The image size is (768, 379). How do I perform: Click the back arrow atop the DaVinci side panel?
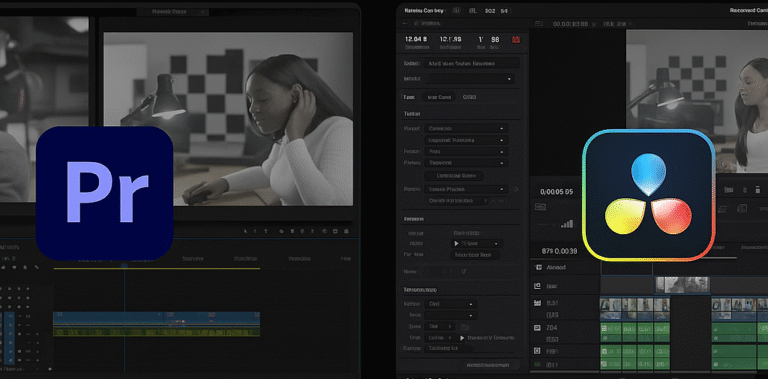point(405,24)
